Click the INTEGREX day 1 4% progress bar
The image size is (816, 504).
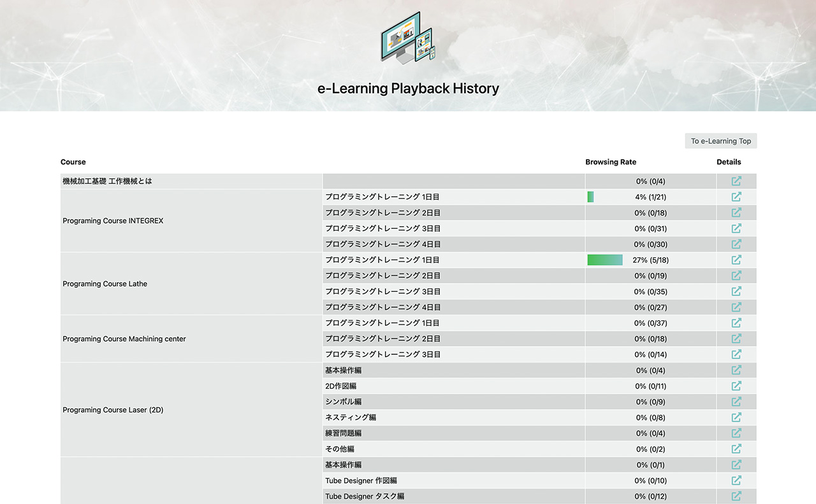(x=591, y=197)
